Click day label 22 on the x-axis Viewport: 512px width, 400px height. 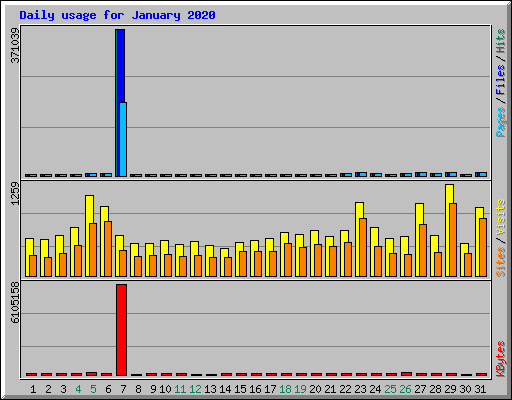point(345,389)
